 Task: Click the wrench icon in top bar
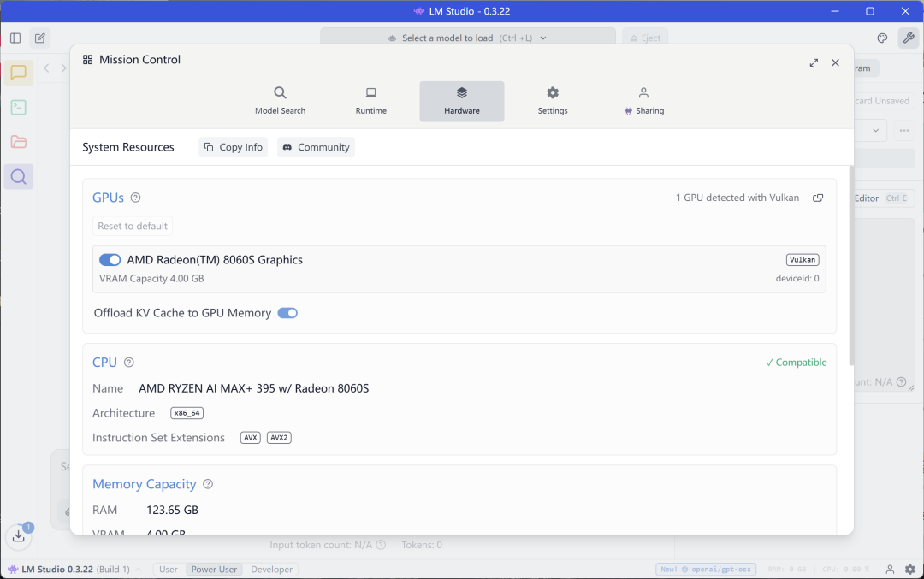(908, 38)
